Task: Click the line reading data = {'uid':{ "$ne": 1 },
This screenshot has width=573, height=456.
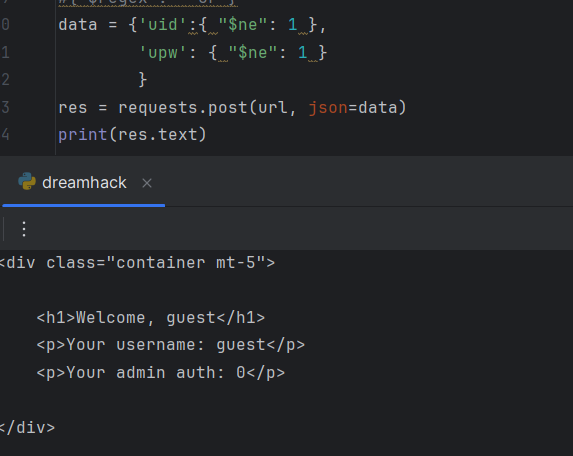Action: (x=192, y=25)
